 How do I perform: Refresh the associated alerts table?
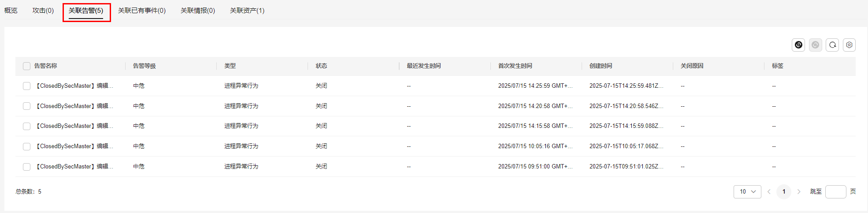pos(832,45)
